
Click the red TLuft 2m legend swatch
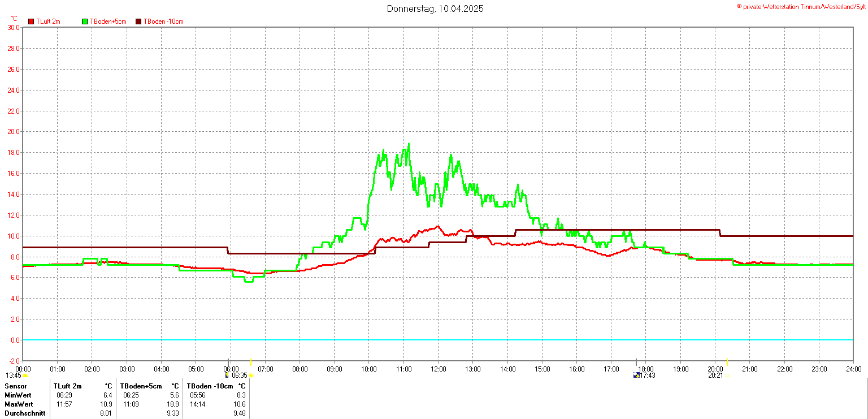[31, 21]
